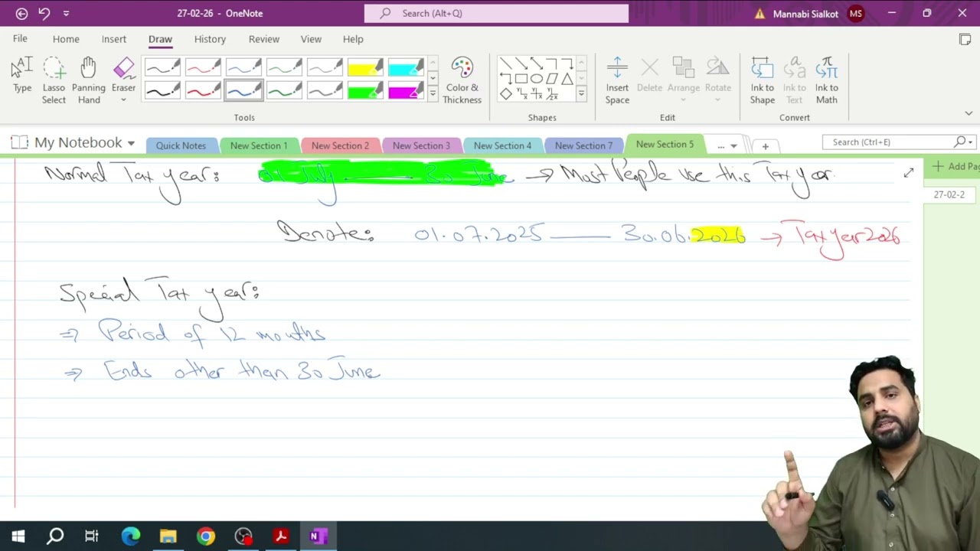Viewport: 980px width, 551px height.
Task: Select the thin blue pen
Action: 243,67
